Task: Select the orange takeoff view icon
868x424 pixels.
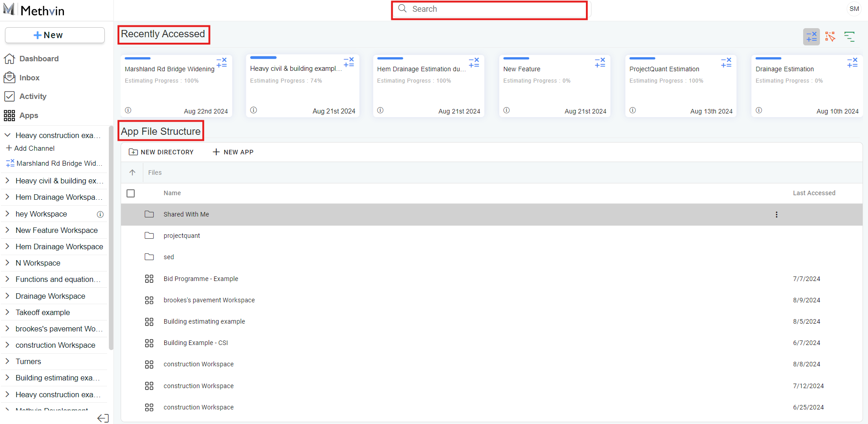Action: click(x=830, y=37)
